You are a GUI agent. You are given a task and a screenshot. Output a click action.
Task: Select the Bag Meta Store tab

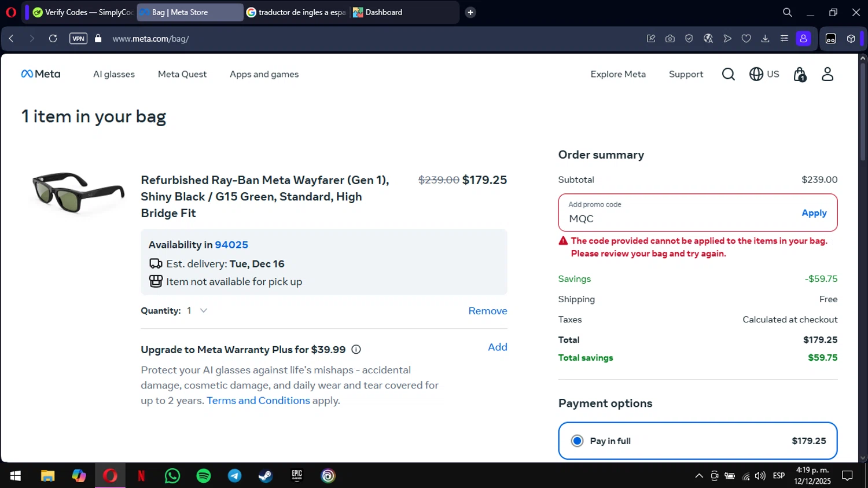point(190,12)
